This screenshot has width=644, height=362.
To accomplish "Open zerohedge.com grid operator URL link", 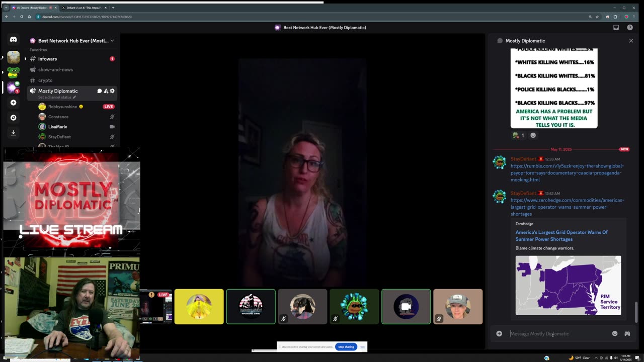I will coord(567,207).
